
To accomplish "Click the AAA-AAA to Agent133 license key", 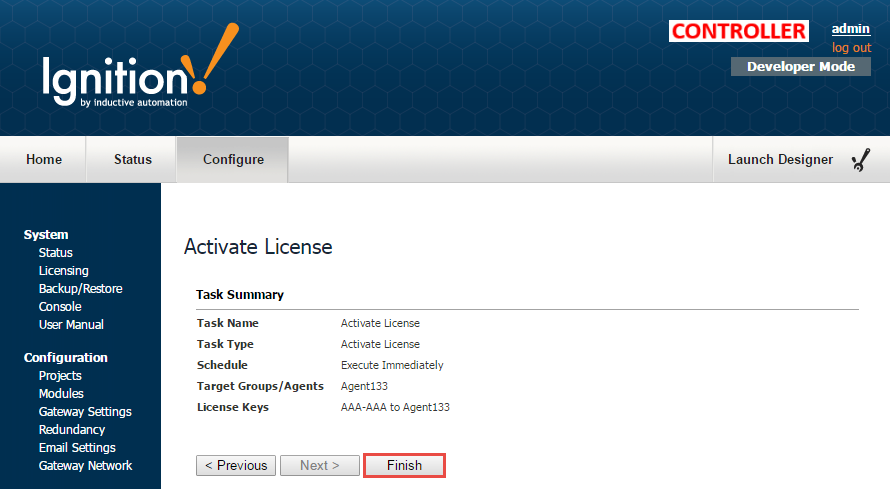I will [x=395, y=407].
